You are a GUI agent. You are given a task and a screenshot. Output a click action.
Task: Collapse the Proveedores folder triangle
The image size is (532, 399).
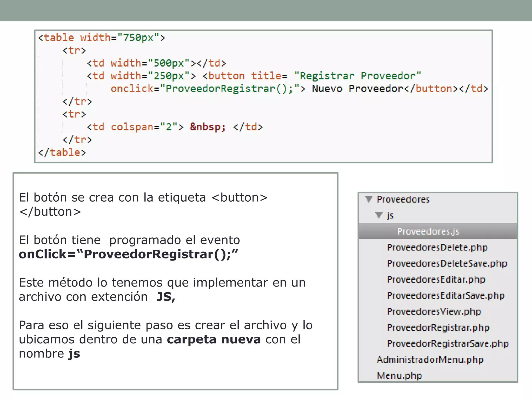click(369, 199)
